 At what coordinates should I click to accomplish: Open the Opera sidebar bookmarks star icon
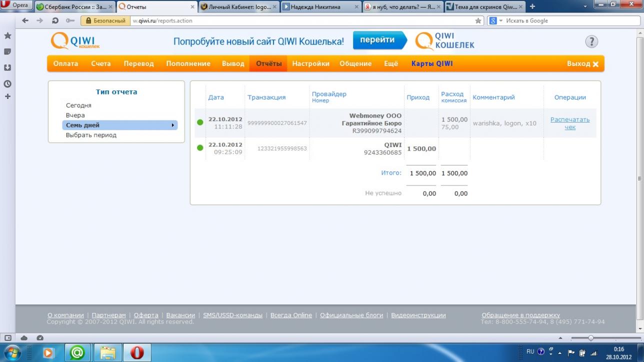point(7,36)
